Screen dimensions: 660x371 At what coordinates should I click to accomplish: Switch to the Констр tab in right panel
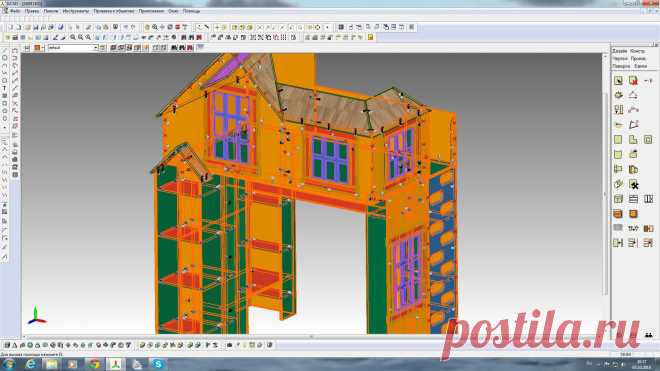point(638,51)
